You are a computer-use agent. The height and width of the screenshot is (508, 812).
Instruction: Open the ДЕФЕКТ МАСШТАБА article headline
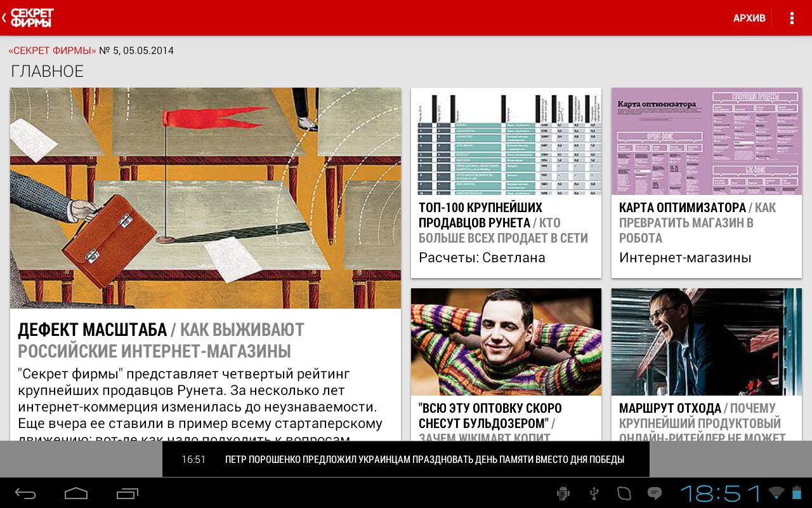(x=161, y=340)
